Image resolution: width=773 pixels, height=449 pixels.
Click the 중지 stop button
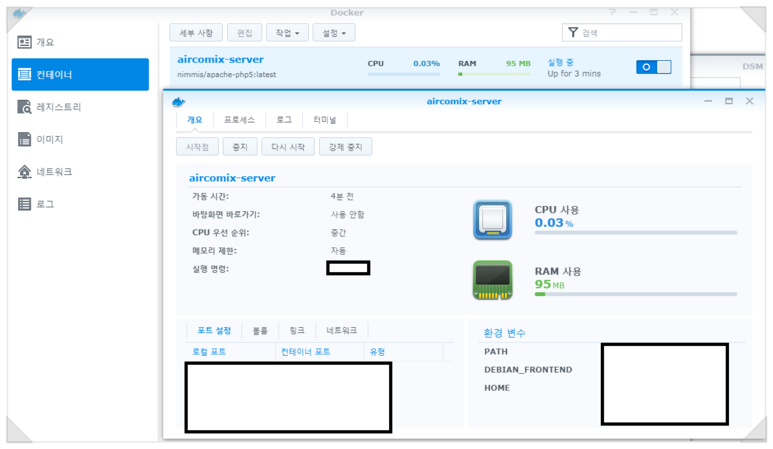240,147
